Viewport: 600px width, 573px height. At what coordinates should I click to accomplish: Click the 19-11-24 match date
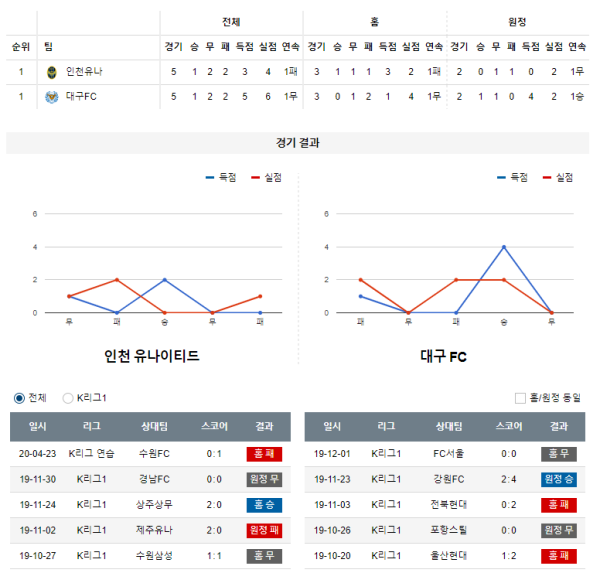click(38, 505)
